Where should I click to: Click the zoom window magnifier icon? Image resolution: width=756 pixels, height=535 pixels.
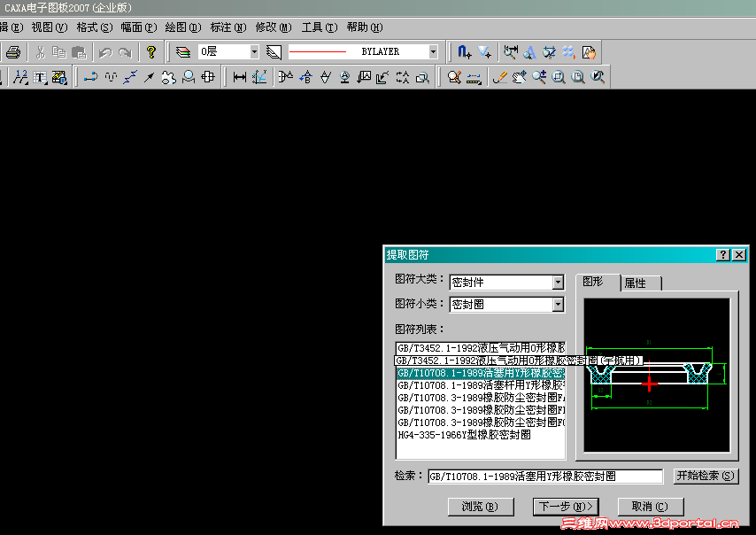(x=559, y=77)
